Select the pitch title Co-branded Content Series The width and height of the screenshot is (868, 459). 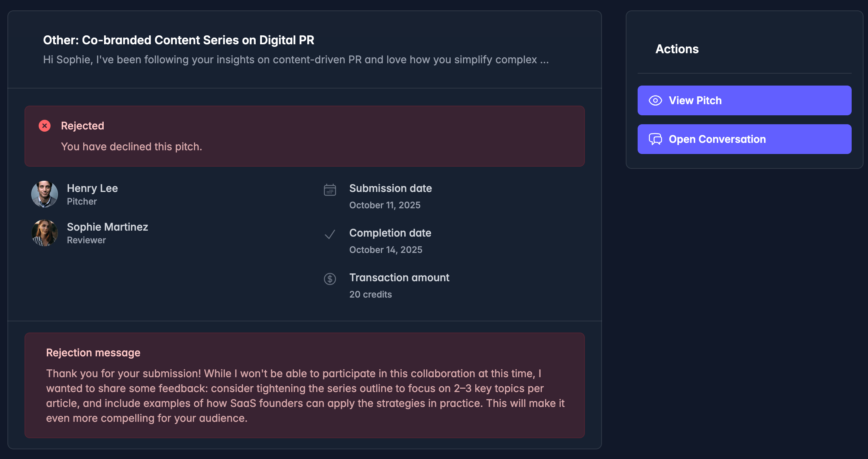[x=178, y=40]
